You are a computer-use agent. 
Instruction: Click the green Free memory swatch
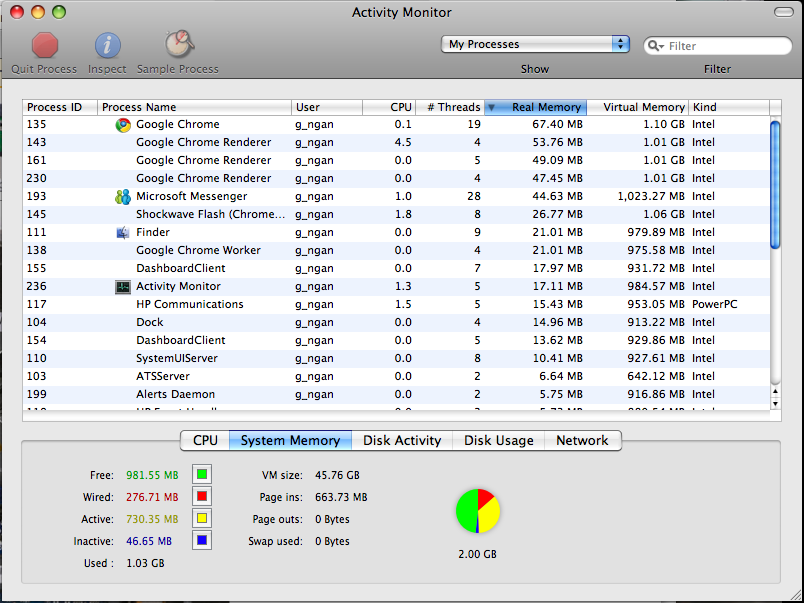(x=202, y=474)
